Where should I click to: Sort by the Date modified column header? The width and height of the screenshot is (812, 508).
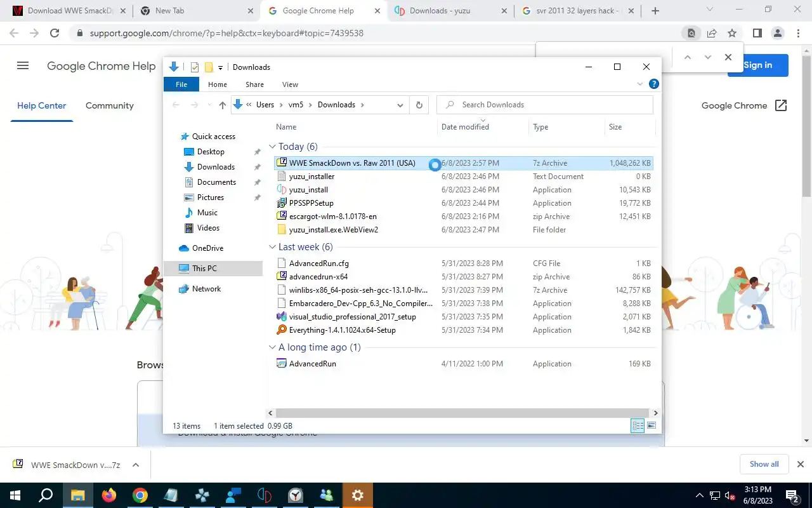click(465, 127)
